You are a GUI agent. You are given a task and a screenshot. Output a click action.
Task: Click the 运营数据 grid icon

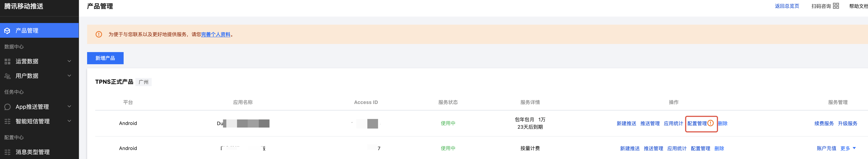7,61
